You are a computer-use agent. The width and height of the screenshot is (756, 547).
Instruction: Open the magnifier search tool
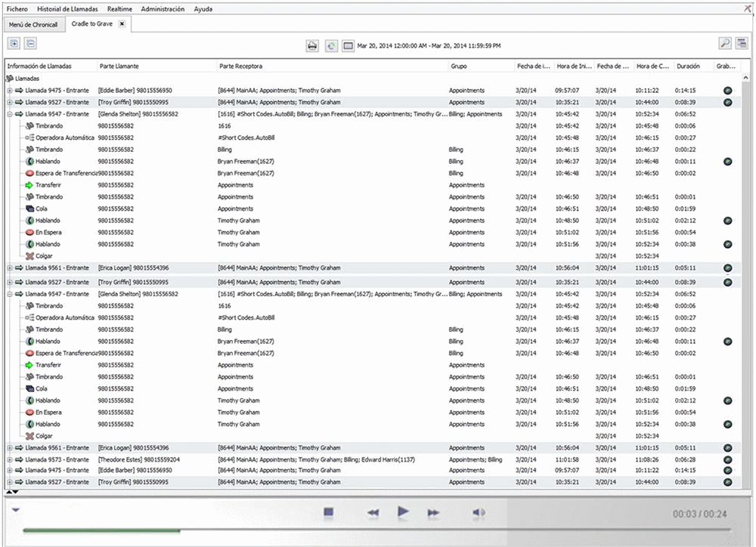pyautogui.click(x=725, y=43)
